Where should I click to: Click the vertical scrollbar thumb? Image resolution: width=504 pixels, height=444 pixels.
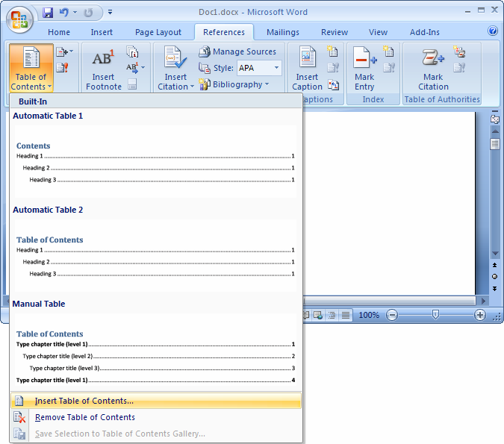[x=495, y=143]
